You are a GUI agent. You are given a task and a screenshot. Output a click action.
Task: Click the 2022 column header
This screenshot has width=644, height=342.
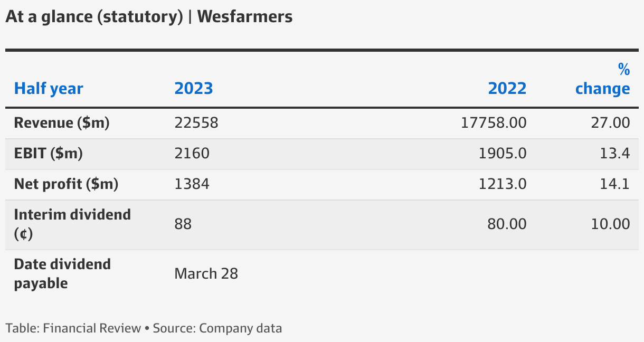click(x=507, y=88)
